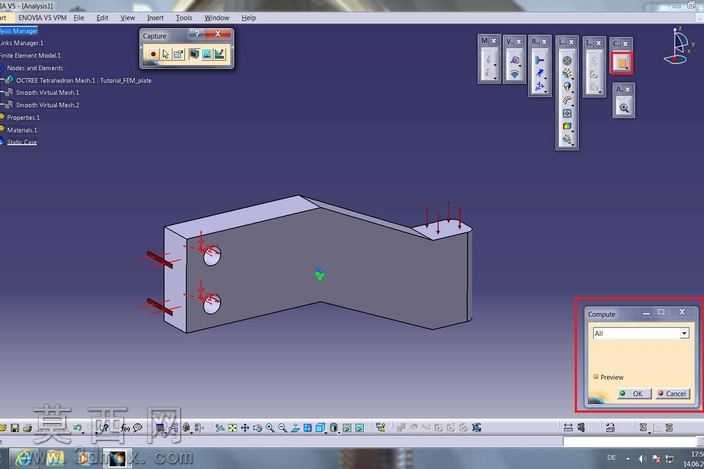Choose the select mode arrow in Capture toolbar
704x469 pixels.
(166, 54)
